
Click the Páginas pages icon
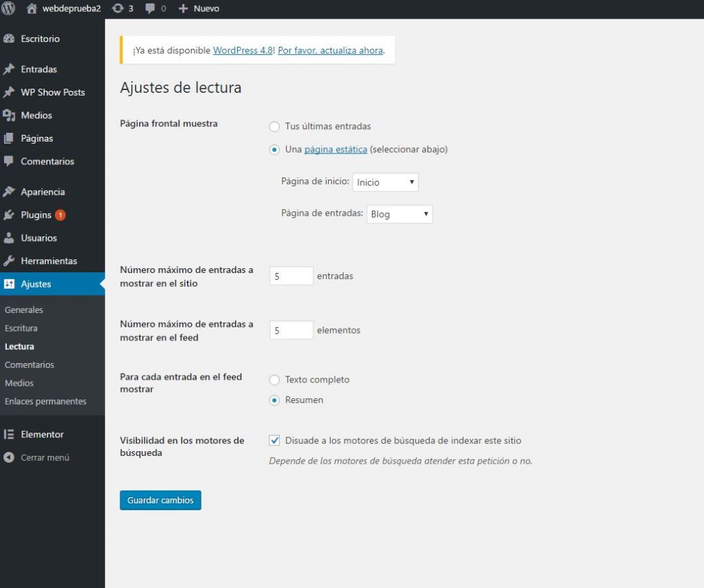(9, 138)
